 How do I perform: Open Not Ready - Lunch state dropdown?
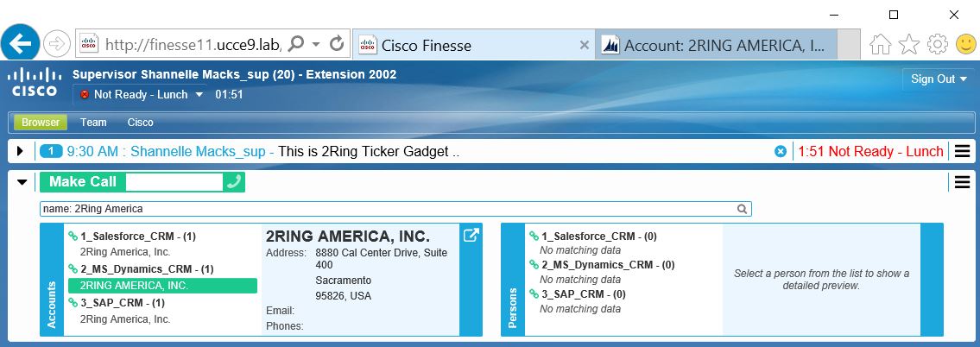click(x=199, y=94)
